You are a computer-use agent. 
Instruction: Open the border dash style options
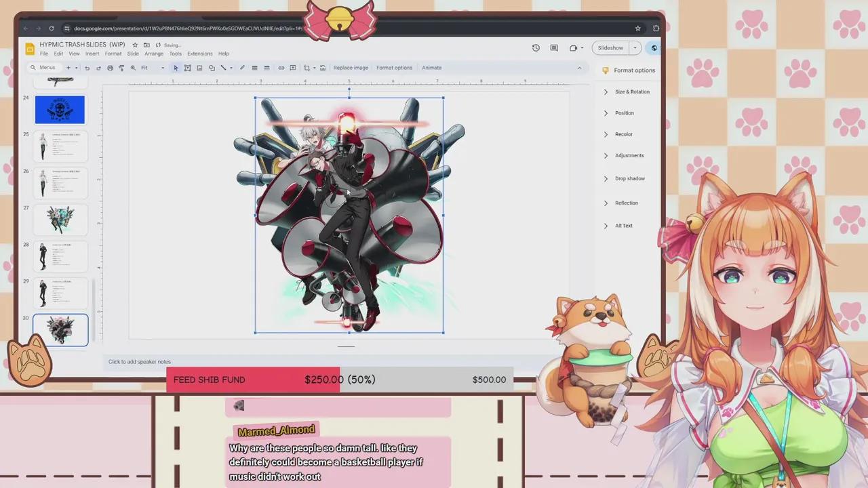pyautogui.click(x=267, y=68)
